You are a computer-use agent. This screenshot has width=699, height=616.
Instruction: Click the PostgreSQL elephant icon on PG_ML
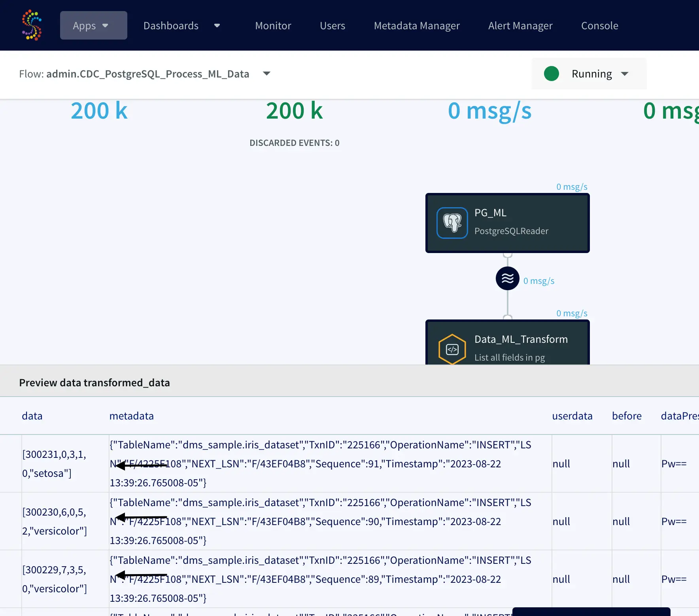(452, 223)
